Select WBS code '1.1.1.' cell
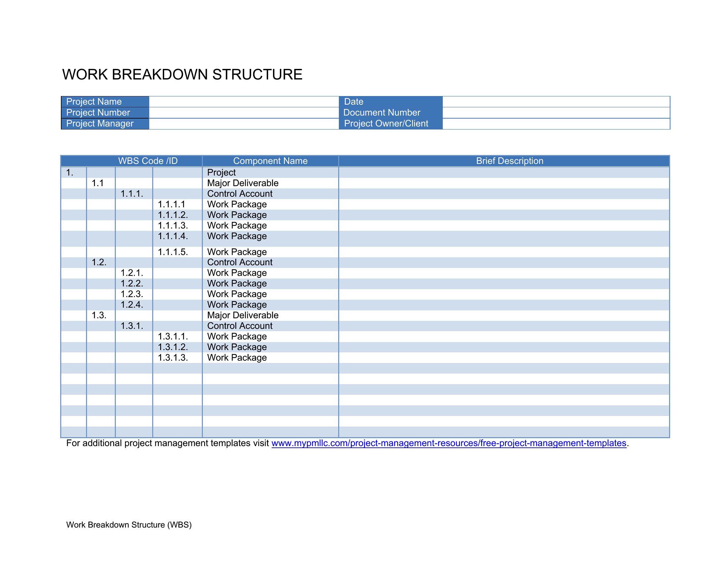The width and height of the screenshot is (728, 563). pos(134,194)
